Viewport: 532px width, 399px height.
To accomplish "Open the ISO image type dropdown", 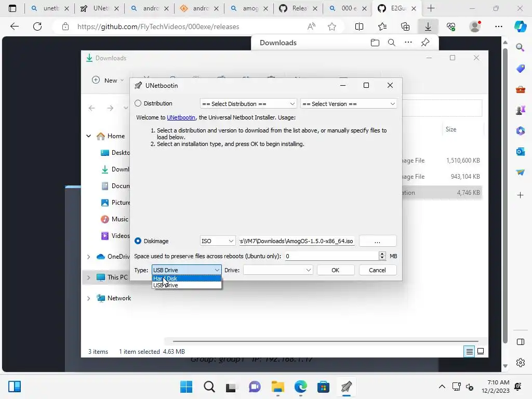I will click(218, 241).
